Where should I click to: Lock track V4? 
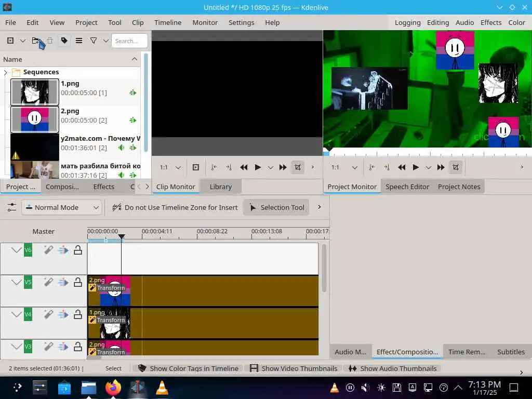coord(78,314)
